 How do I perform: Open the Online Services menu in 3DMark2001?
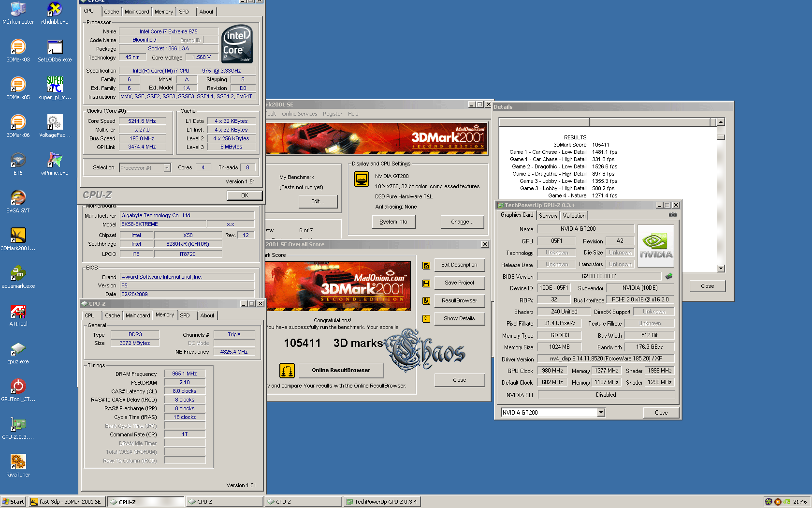click(x=300, y=114)
